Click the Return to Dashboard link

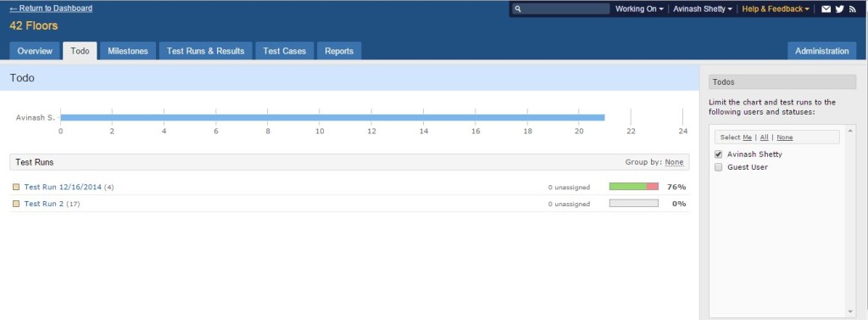coord(51,8)
